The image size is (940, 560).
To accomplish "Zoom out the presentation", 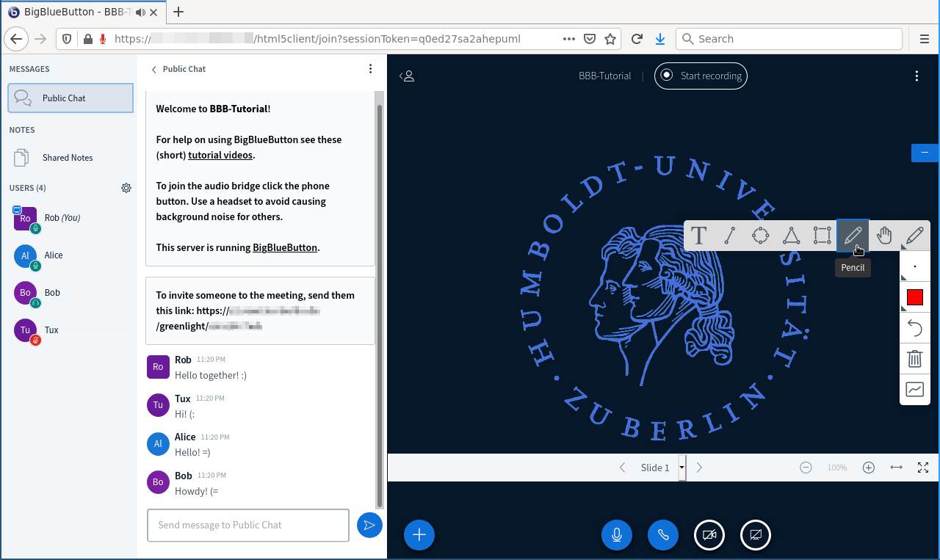I will coord(806,468).
